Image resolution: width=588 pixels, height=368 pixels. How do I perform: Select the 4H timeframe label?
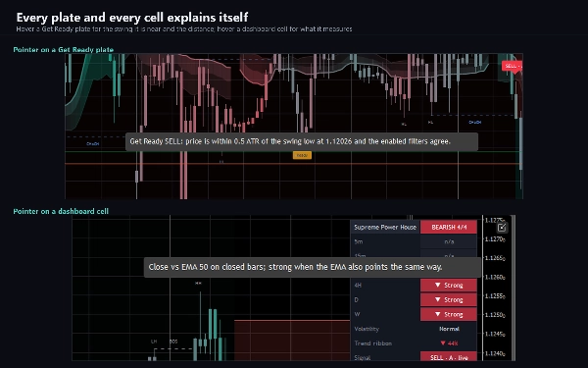tap(358, 286)
